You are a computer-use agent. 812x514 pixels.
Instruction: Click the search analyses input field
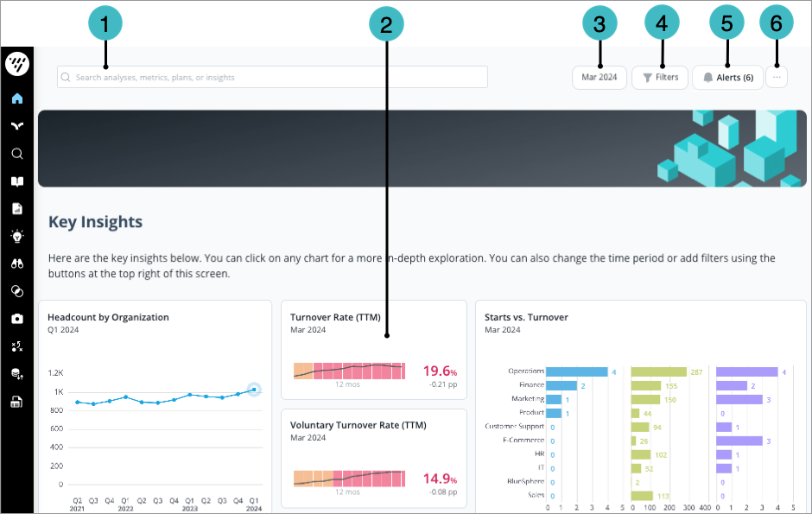272,78
